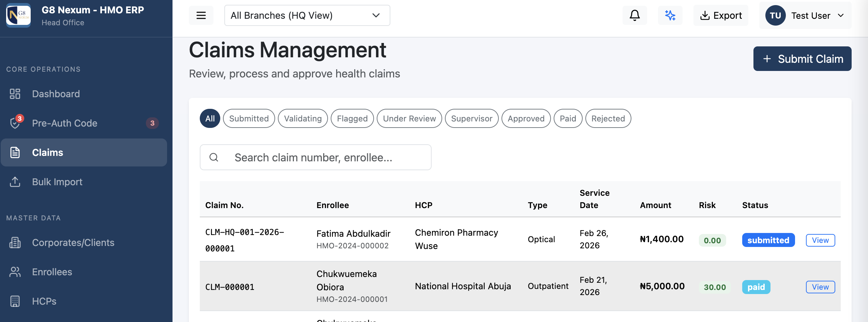View claim CLM-000001
868x322 pixels.
tap(820, 287)
